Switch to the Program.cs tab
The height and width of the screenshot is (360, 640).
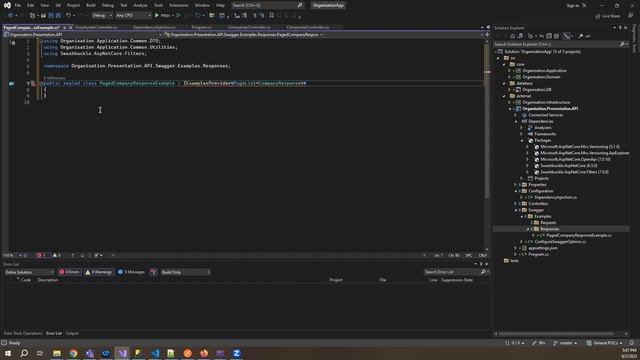[202, 27]
